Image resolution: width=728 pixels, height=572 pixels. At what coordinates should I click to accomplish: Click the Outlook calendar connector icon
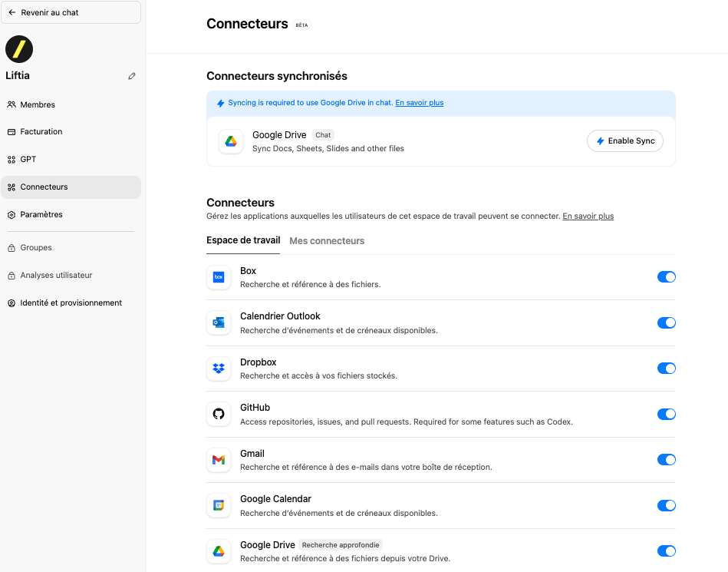(x=219, y=322)
